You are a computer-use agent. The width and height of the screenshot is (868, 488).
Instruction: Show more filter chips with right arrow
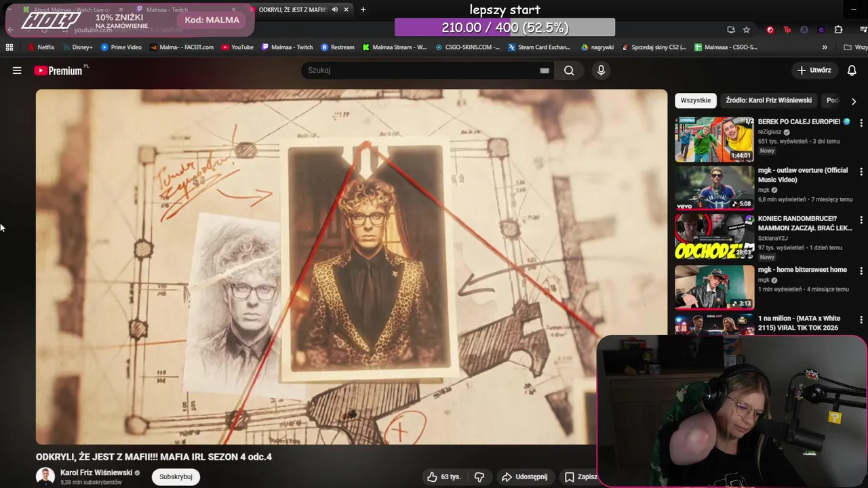click(x=854, y=101)
